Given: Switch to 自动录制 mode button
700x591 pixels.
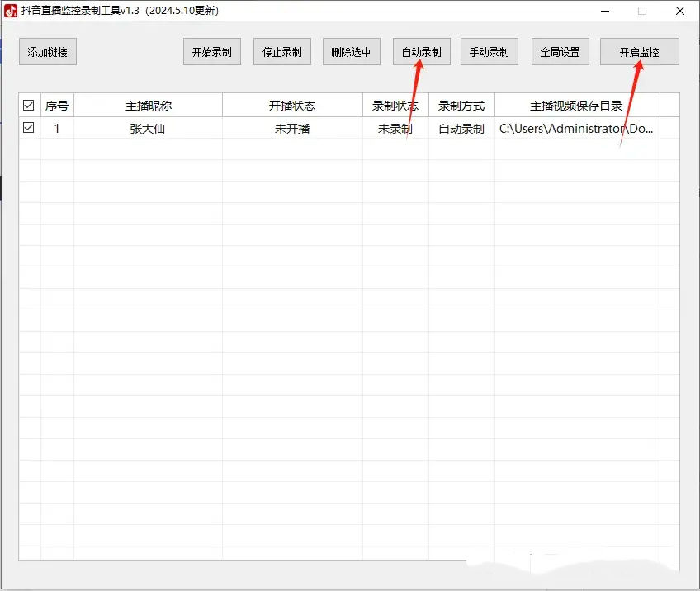Looking at the screenshot, I should (422, 52).
